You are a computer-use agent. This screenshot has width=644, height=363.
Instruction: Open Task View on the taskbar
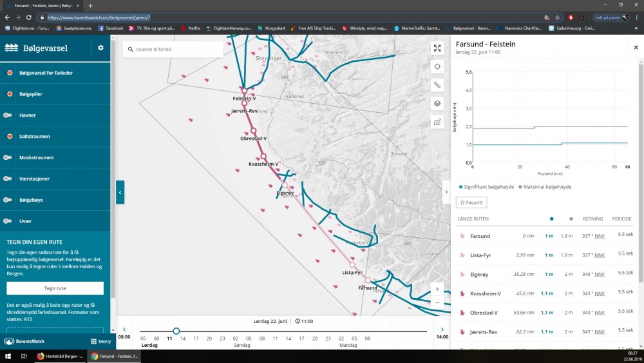tap(24, 356)
